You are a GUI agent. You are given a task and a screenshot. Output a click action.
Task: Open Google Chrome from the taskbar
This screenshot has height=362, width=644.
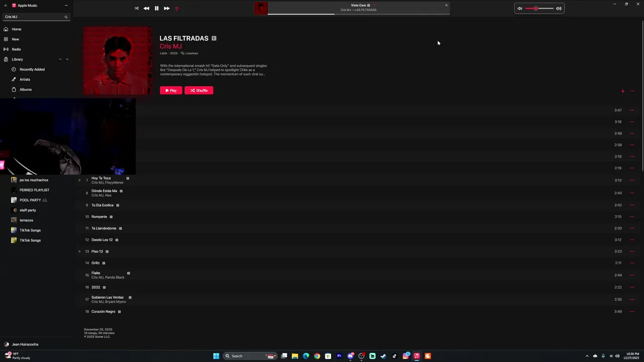317,356
